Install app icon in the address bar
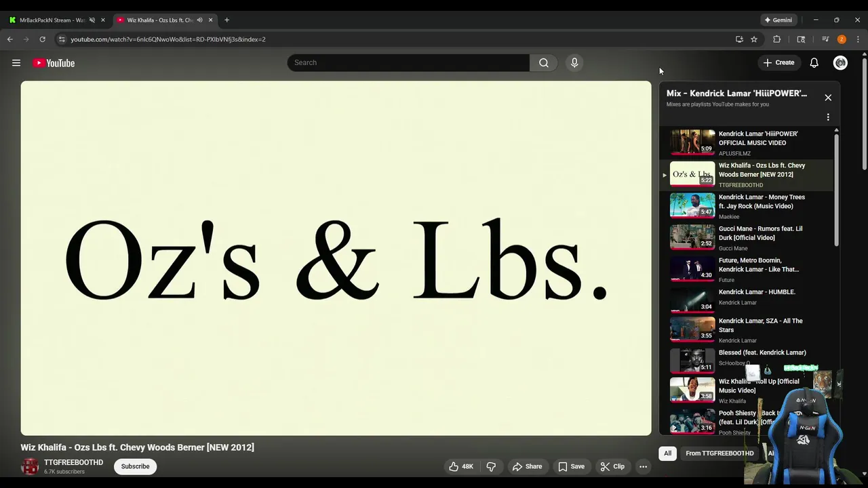The height and width of the screenshot is (488, 868). [x=739, y=39]
